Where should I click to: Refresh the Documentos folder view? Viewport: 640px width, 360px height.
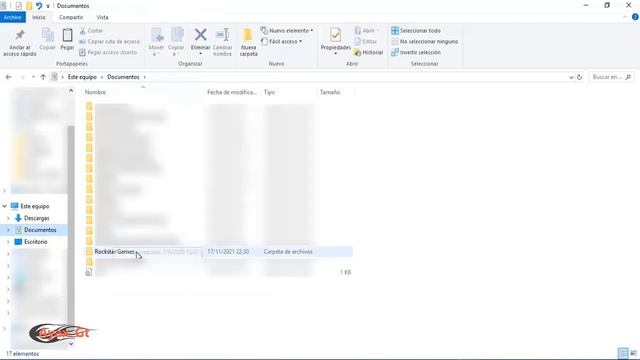click(579, 77)
